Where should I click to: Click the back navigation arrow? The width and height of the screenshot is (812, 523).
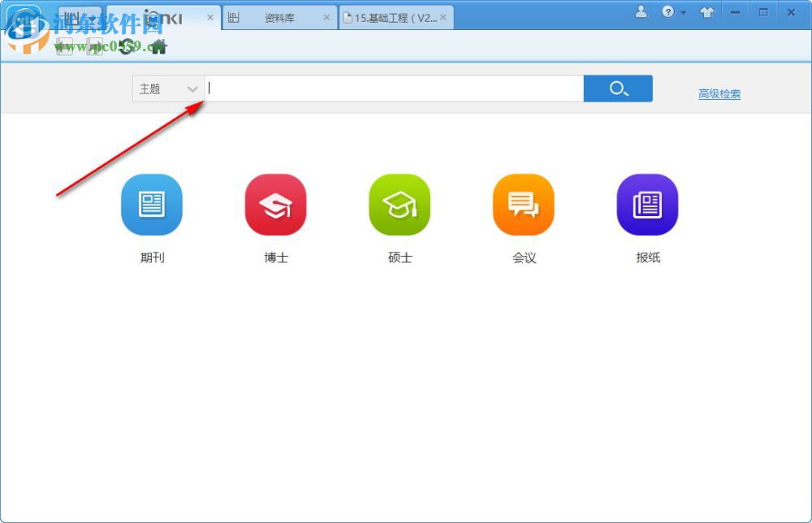pos(63,47)
